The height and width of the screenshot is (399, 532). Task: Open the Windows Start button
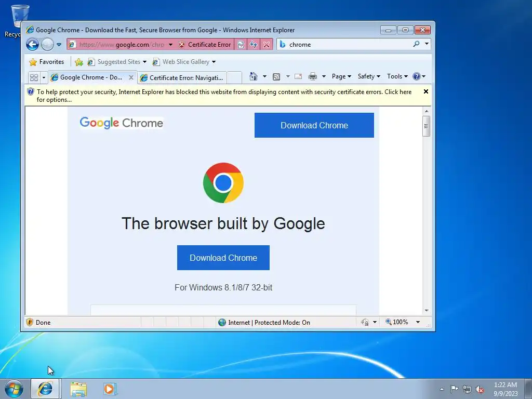coord(14,389)
